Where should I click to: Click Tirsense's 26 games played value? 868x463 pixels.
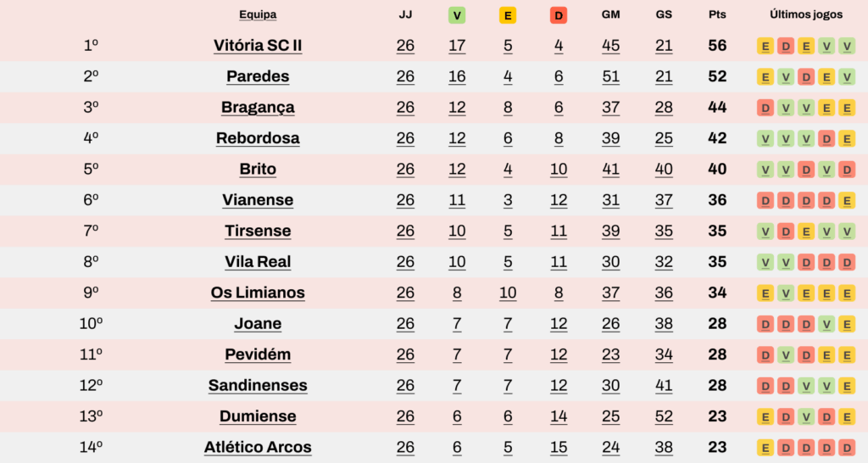pos(405,231)
